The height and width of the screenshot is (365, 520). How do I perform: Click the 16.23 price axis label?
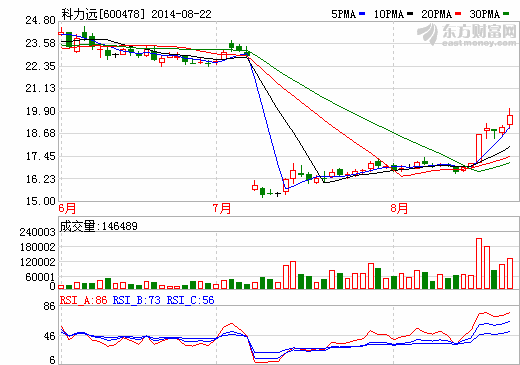pyautogui.click(x=40, y=179)
